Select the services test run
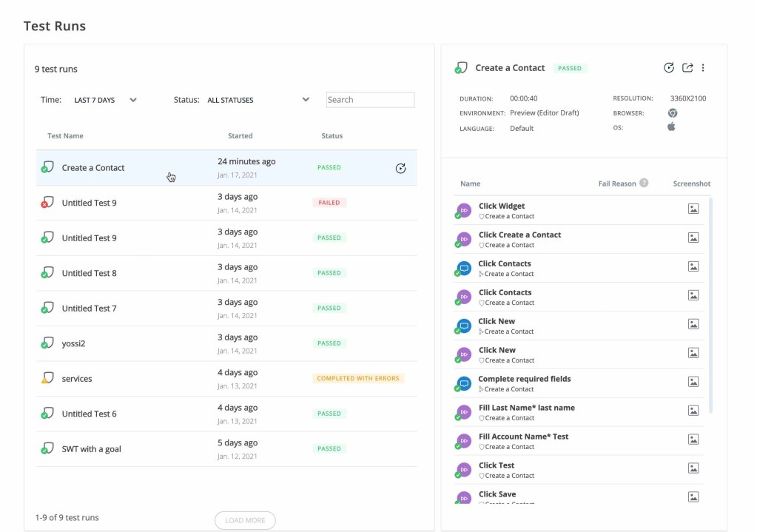Screen dimensions: 757x532 click(x=77, y=379)
